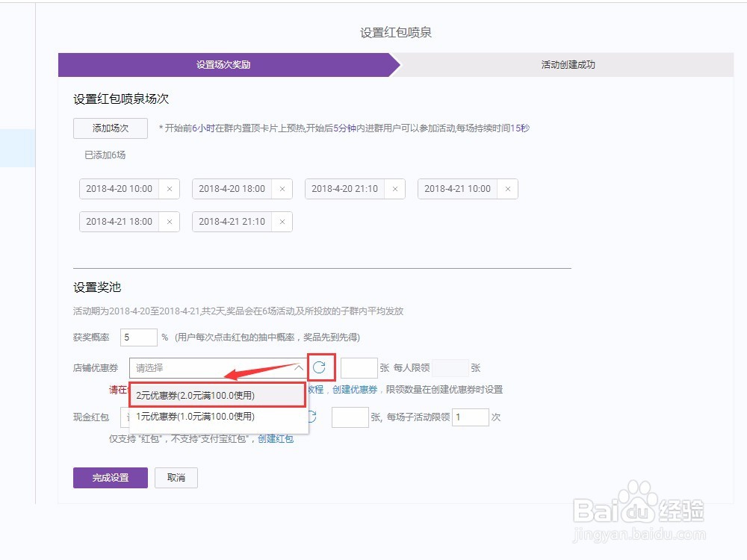Collapse the coupon dropdown using the chevron
The image size is (747, 560).
[299, 367]
